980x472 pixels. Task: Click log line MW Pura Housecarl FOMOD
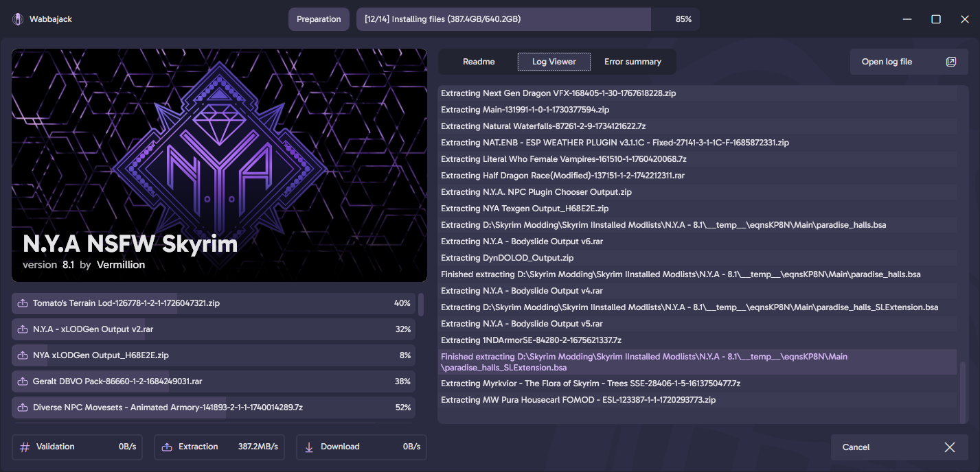697,400
